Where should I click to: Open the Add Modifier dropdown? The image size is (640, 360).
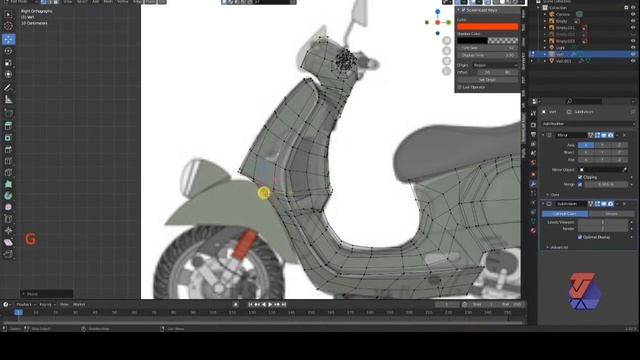point(587,124)
